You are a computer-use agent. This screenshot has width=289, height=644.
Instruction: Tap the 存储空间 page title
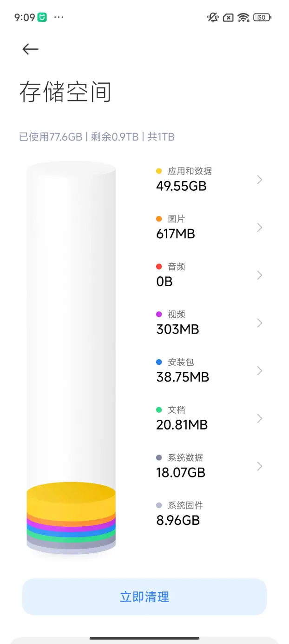click(65, 92)
